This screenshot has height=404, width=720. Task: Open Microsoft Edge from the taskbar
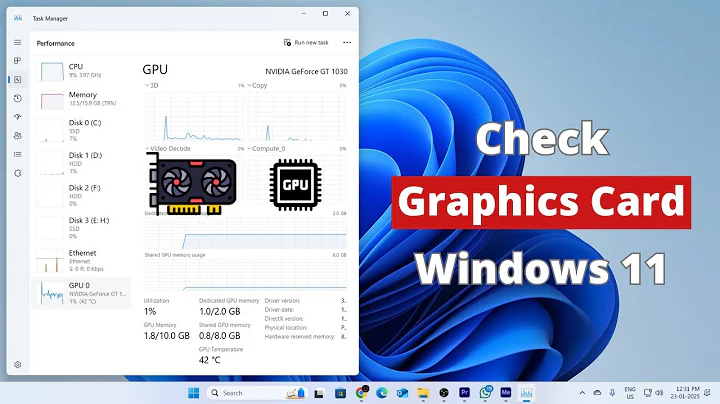(382, 393)
